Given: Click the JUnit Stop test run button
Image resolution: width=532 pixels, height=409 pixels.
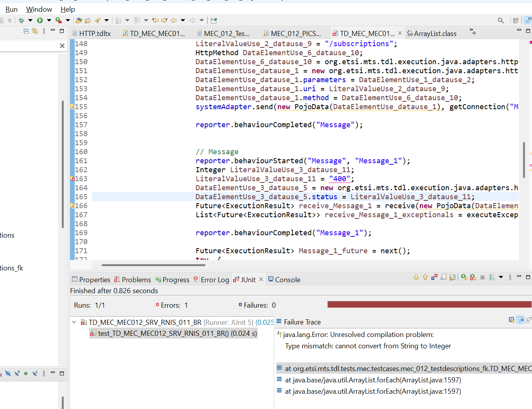Looking at the screenshot, I should 482,277.
